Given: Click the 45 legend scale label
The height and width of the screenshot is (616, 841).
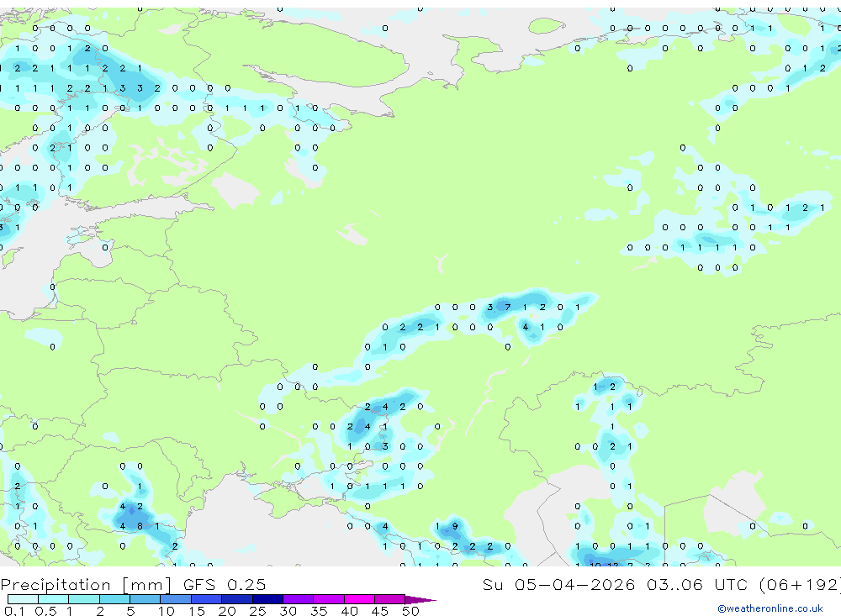Looking at the screenshot, I should tap(380, 611).
